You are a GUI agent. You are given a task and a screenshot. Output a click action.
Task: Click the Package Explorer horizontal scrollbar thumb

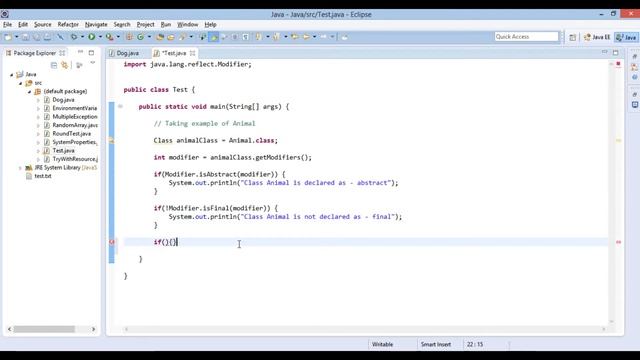(44, 329)
